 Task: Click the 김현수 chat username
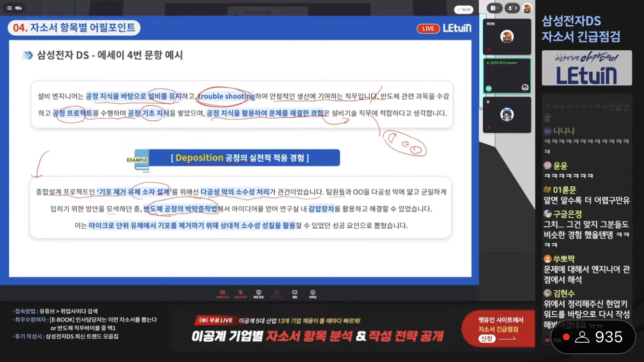pos(564,293)
